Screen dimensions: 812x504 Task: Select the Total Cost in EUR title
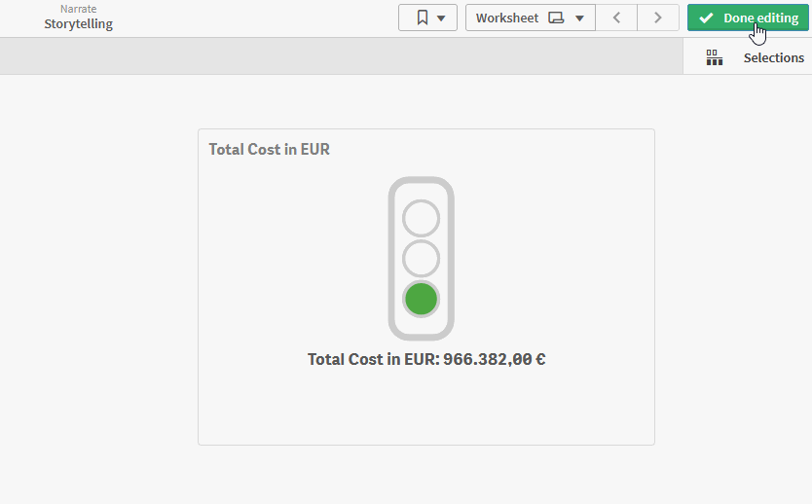tap(270, 149)
